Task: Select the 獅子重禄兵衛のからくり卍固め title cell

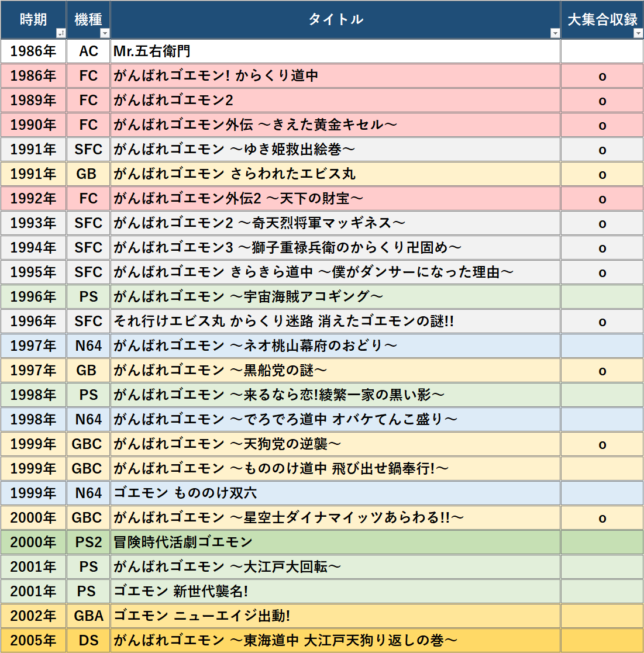Action: coord(335,248)
